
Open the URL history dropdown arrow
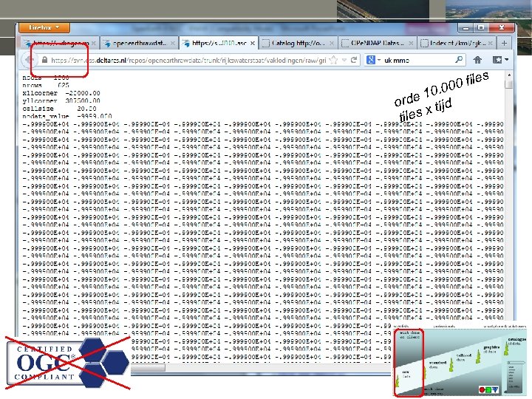coord(344,60)
